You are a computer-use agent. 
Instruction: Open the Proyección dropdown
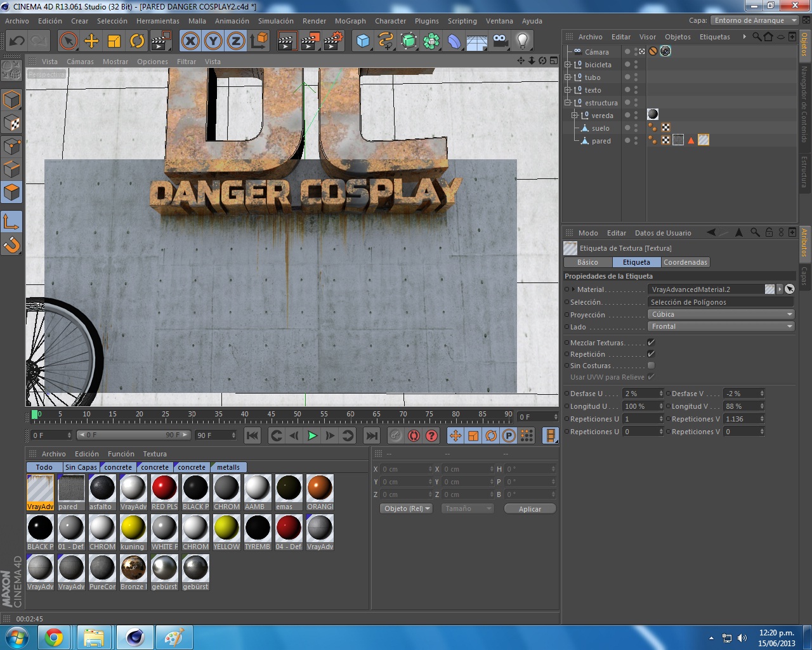point(721,315)
